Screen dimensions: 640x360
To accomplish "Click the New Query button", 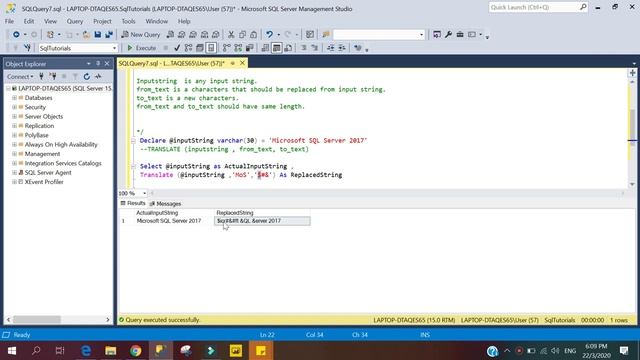I will pyautogui.click(x=141, y=35).
